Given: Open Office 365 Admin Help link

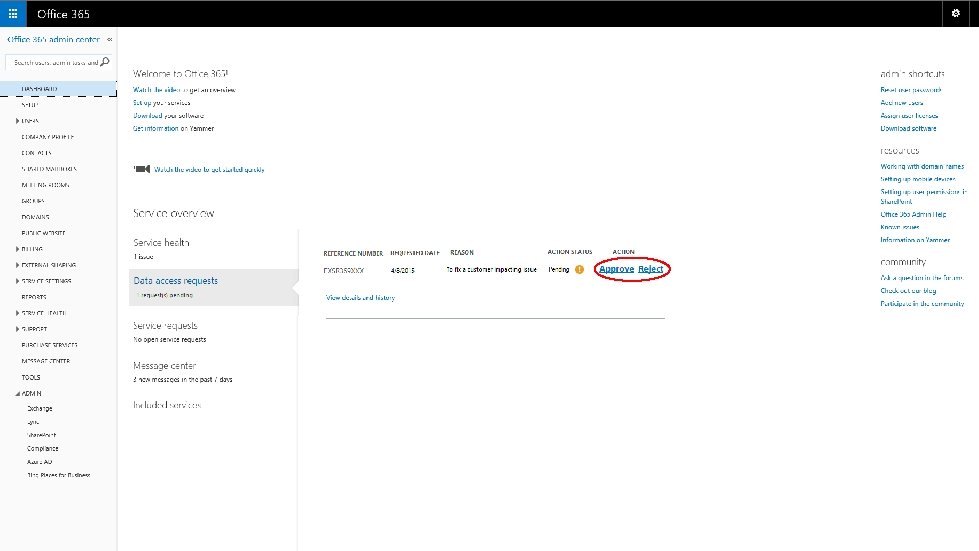Looking at the screenshot, I should point(913,215).
